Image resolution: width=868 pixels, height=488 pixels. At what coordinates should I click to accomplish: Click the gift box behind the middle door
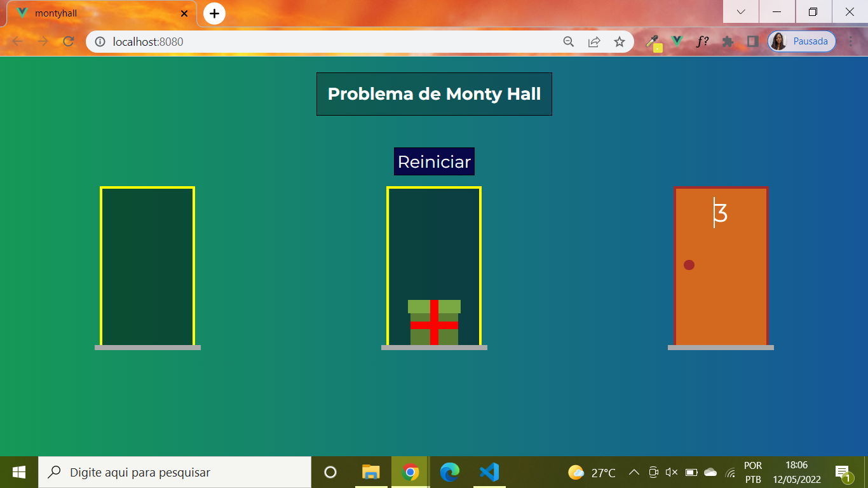433,323
